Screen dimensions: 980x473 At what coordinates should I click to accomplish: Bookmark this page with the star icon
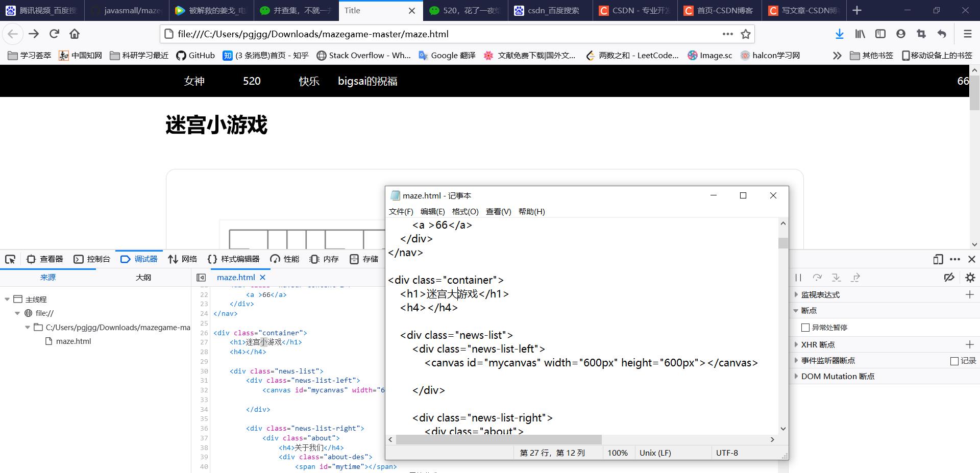coord(746,34)
